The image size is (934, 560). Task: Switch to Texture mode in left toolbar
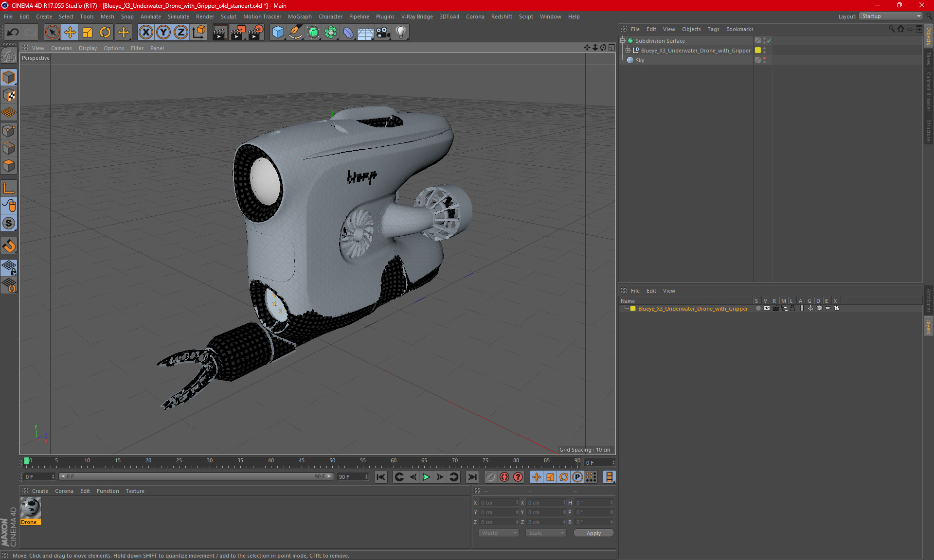tap(9, 95)
